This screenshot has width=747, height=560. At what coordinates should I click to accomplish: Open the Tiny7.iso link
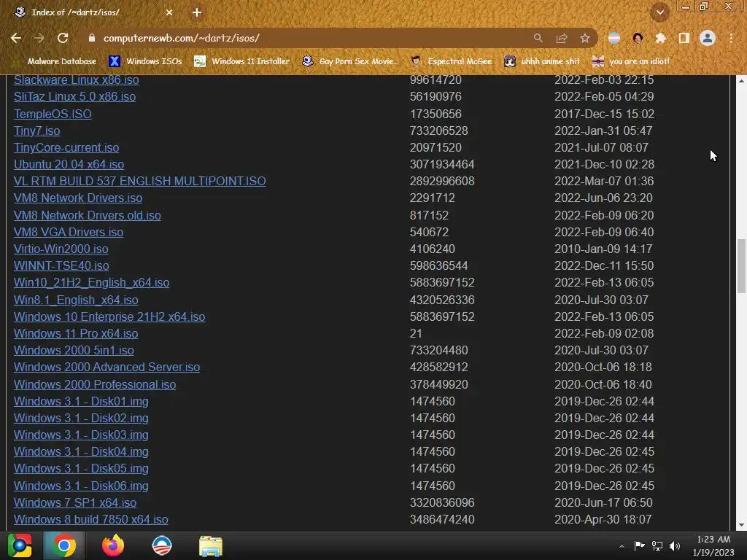36,131
